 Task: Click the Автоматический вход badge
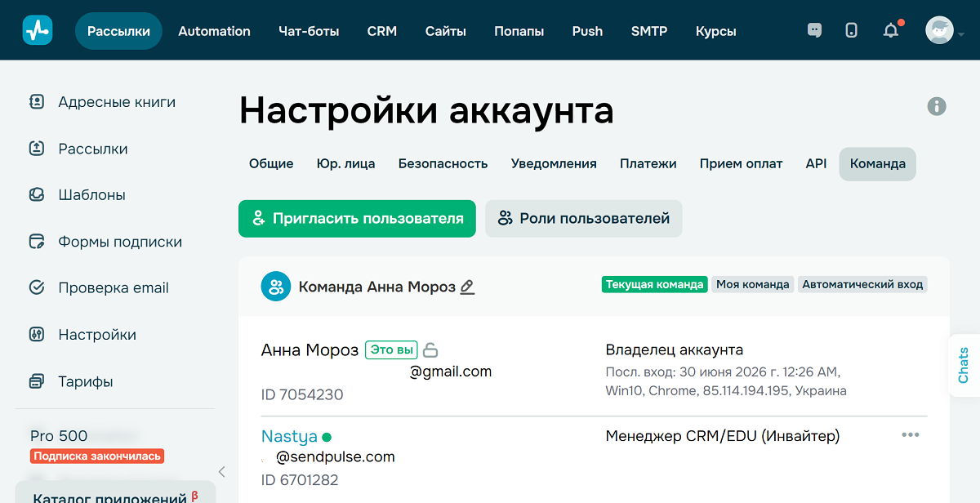pyautogui.click(x=862, y=284)
